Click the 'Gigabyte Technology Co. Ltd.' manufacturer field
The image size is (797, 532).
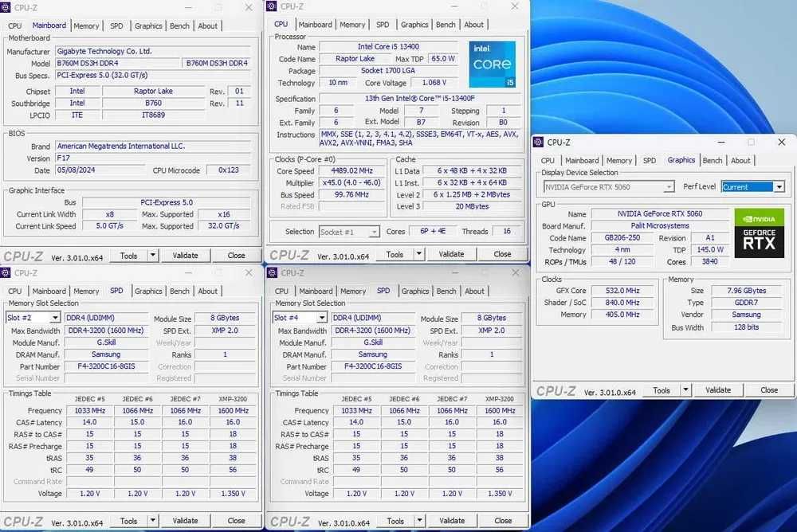(153, 51)
